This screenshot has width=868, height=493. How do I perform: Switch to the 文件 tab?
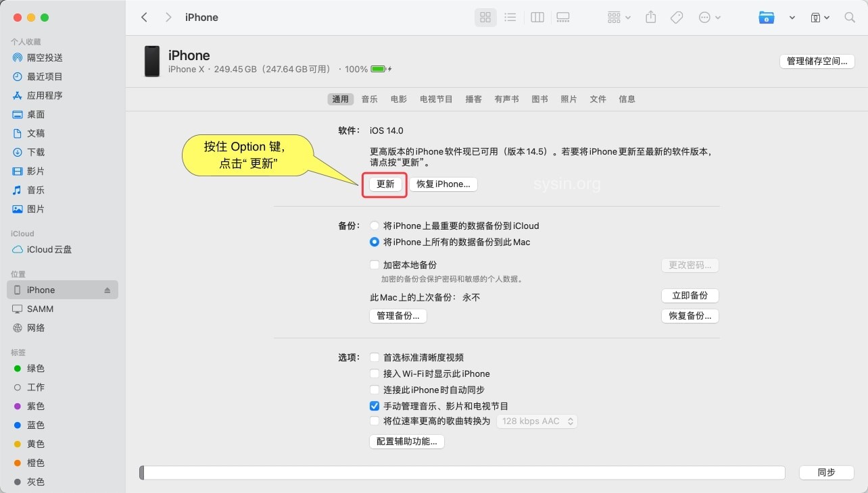(x=598, y=99)
